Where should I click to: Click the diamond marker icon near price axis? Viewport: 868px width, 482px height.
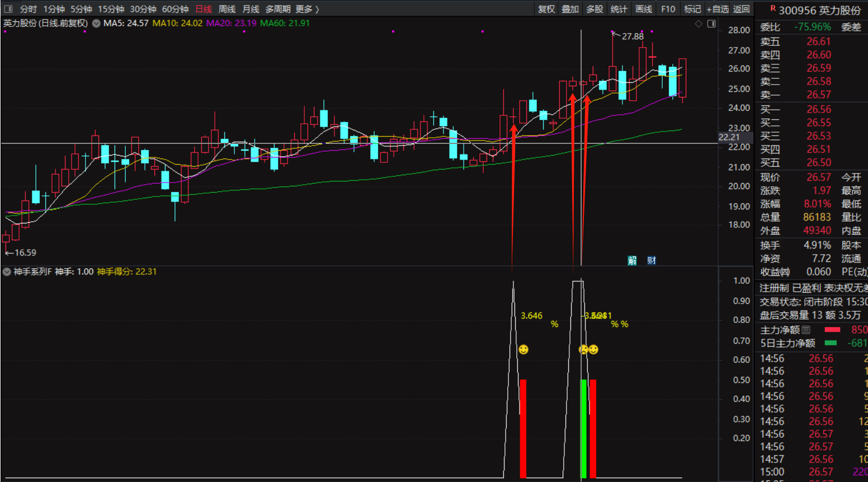tap(698, 24)
